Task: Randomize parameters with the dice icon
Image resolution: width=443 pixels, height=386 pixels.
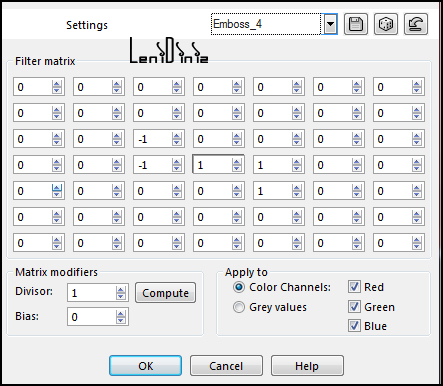Action: click(x=386, y=24)
